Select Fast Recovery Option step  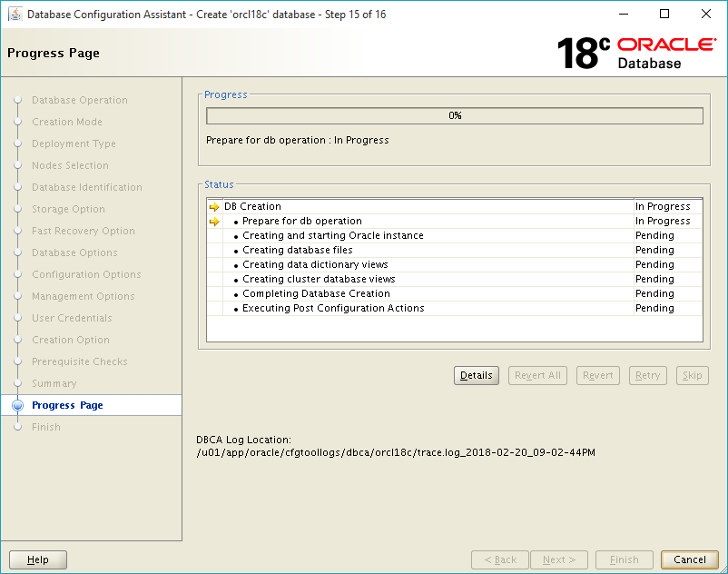tap(84, 232)
